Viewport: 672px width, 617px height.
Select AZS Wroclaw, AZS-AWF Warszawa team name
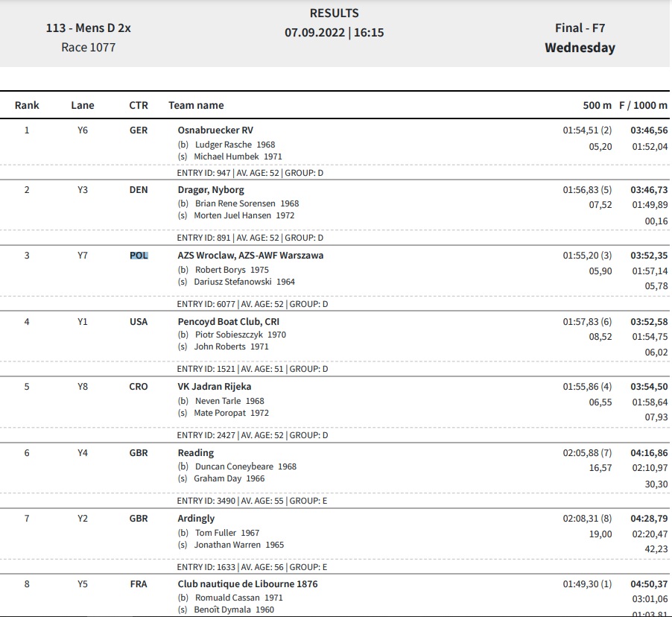[251, 256]
